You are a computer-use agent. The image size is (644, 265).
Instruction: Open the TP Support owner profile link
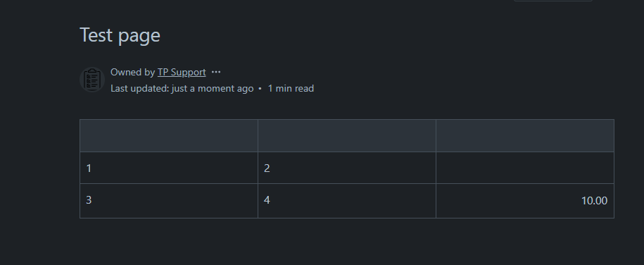pos(182,72)
